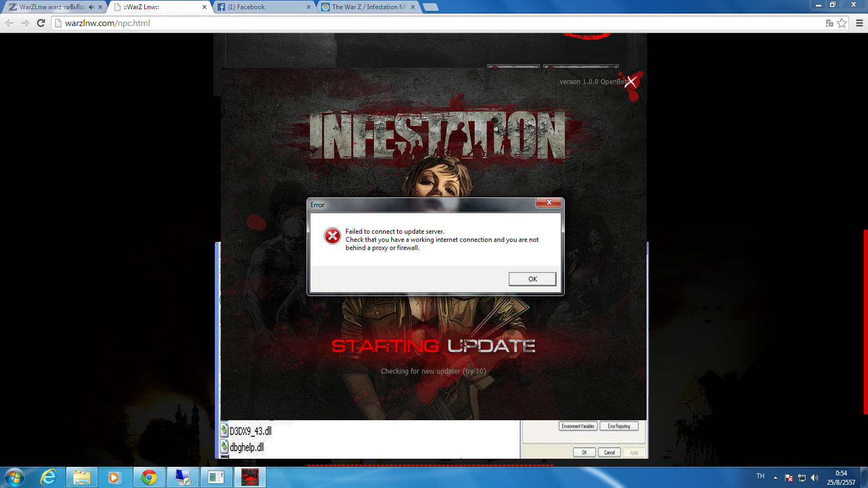Launch Internet Explorer from the taskbar
868x488 pixels.
[49, 478]
